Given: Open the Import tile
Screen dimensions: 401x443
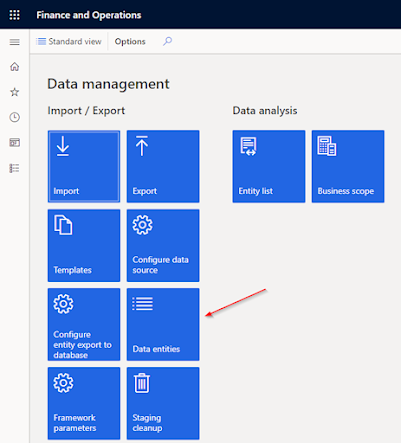Looking at the screenshot, I should [84, 166].
